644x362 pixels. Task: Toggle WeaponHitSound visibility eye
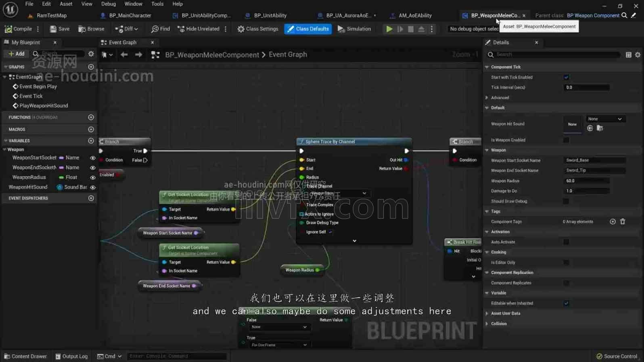point(92,187)
